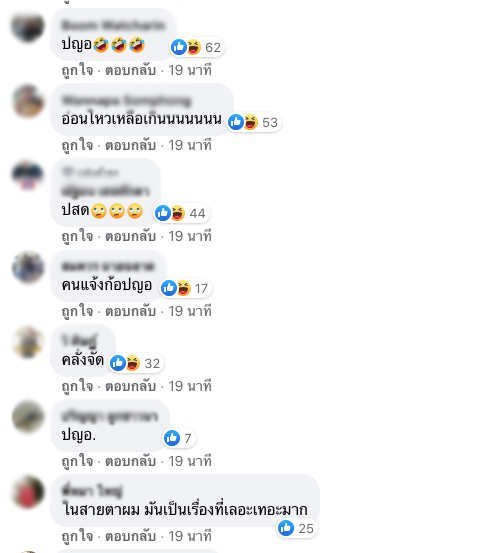The width and height of the screenshot is (487, 553).
Task: Click the thumbs-up icon with 7 likes
Action: pos(172,438)
